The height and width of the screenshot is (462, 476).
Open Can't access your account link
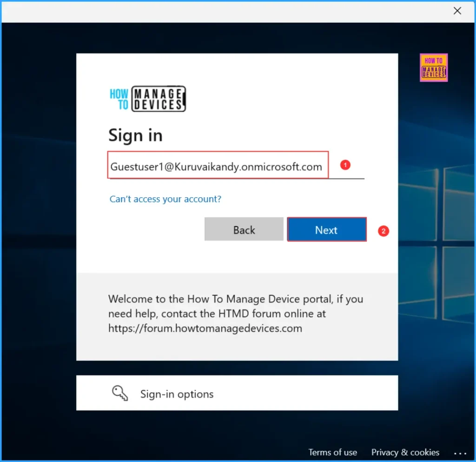click(x=165, y=199)
